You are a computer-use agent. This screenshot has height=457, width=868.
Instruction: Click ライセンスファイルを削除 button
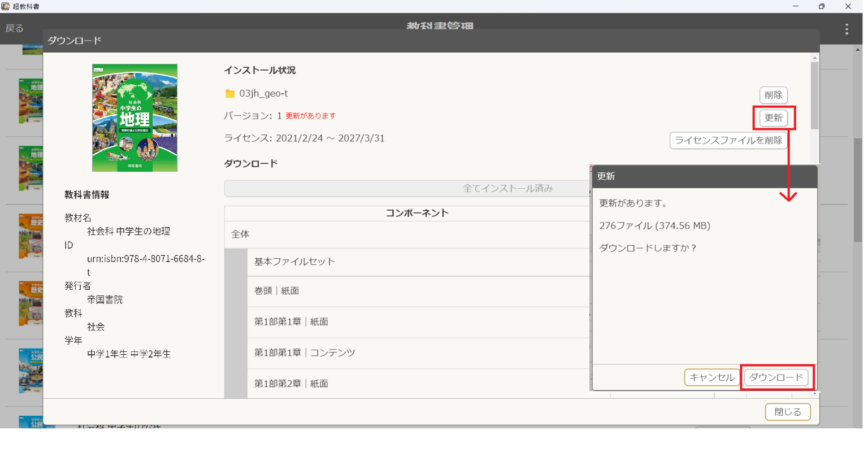click(728, 140)
